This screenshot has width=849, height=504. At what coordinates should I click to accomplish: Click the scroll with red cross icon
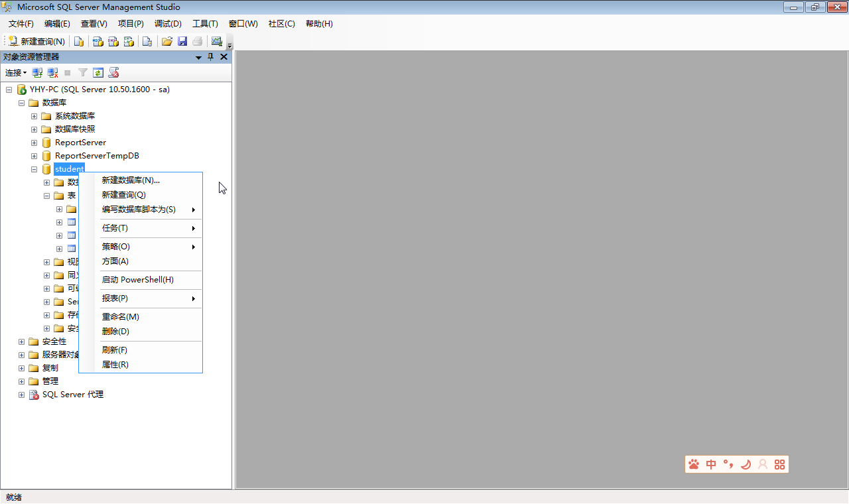point(113,73)
